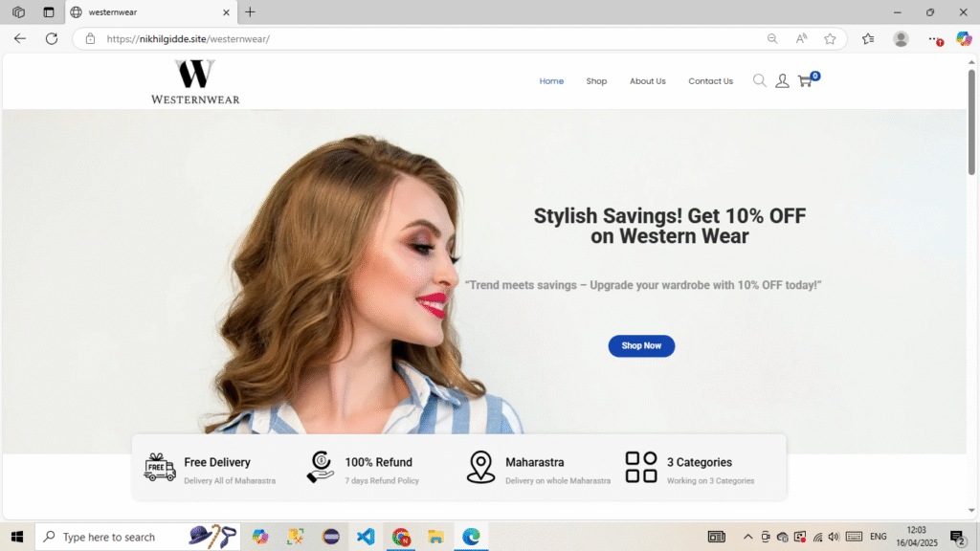
Task: Open the site search magnifier icon
Action: pos(759,81)
